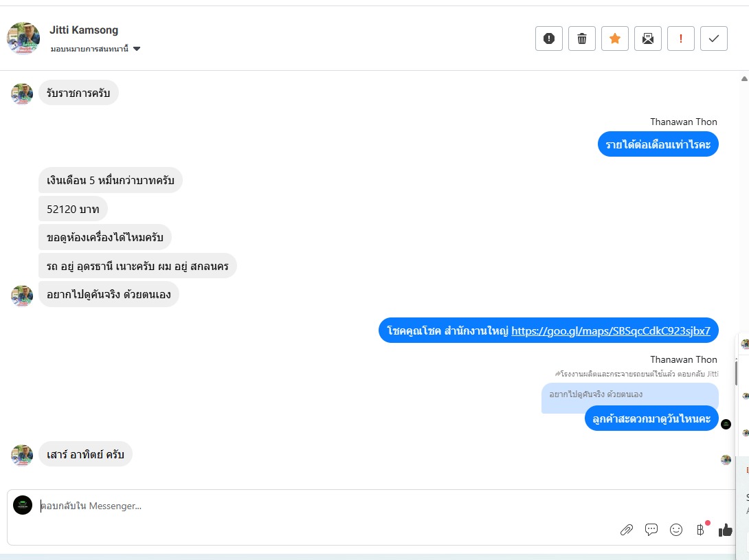Open saved replies speech bubble icon

tap(651, 529)
